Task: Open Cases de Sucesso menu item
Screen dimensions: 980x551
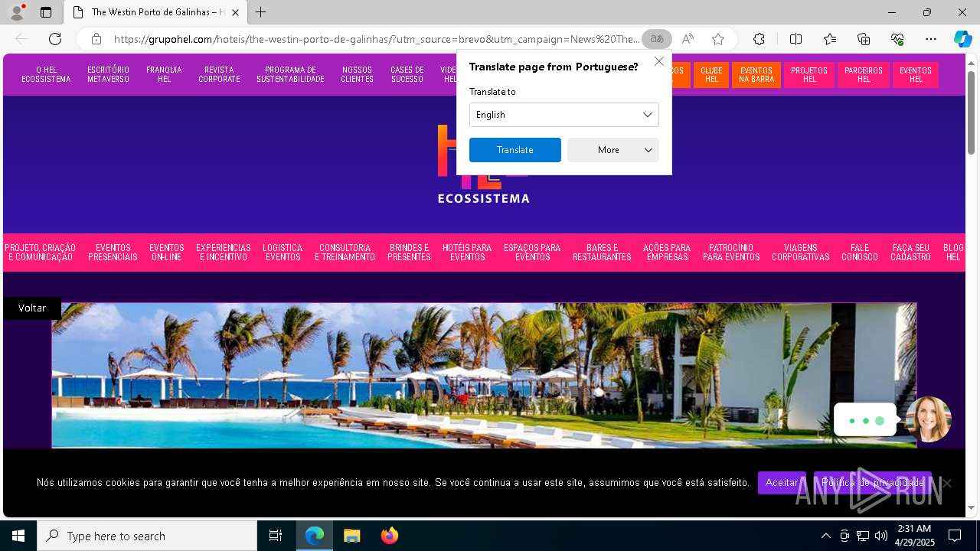Action: [x=407, y=74]
